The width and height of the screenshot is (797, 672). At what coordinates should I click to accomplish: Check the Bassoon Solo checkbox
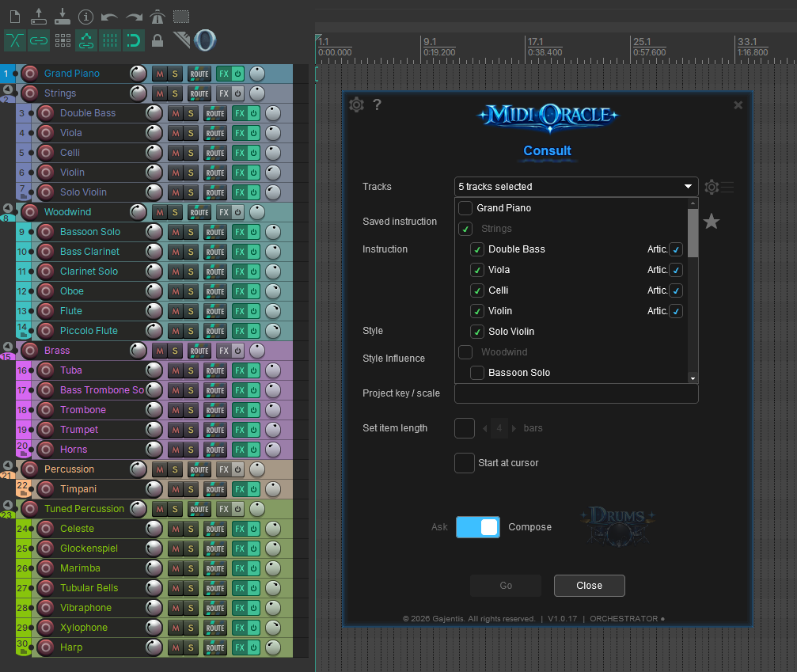pos(476,373)
